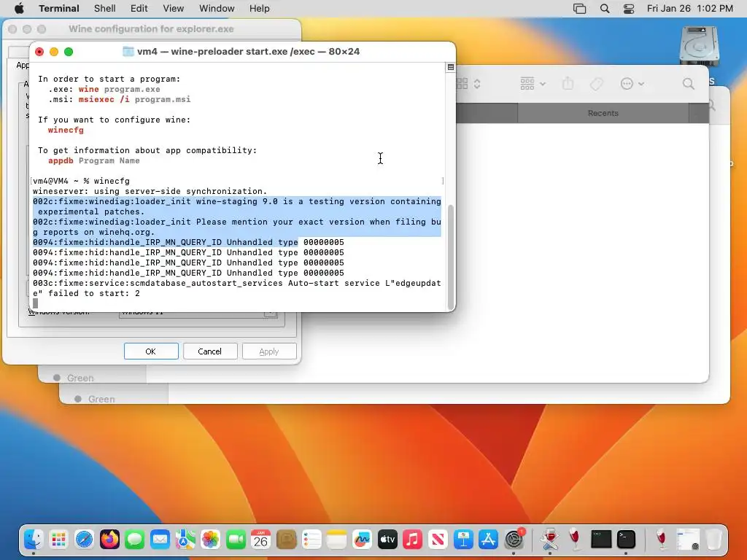Open Notes from the dock

point(337,540)
